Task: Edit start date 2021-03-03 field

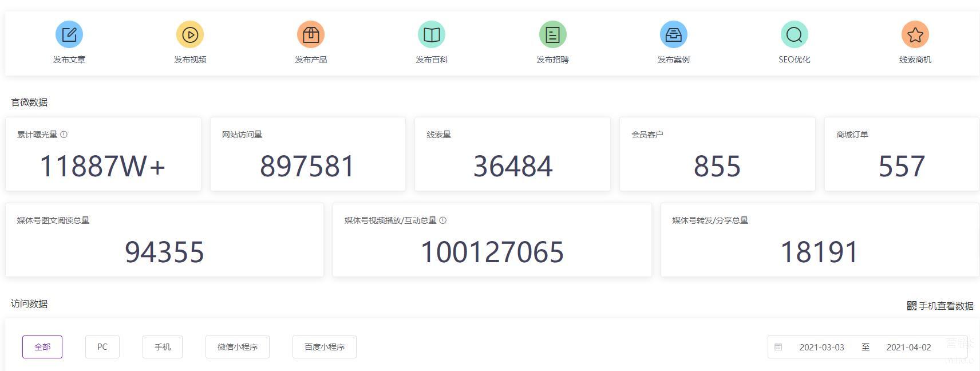Action: [821, 347]
